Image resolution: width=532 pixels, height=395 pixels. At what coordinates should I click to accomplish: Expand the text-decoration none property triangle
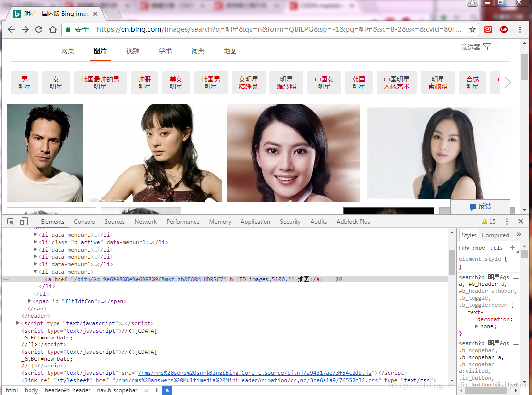pos(476,326)
